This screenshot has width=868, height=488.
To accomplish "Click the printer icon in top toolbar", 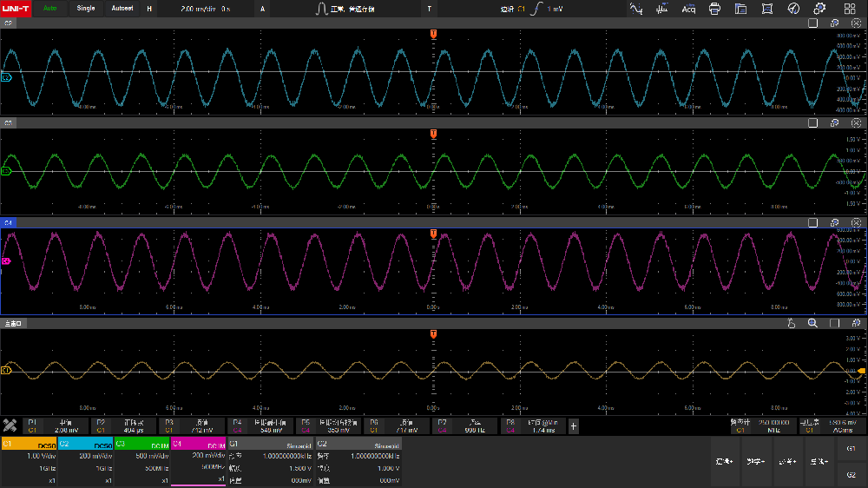I will click(x=714, y=9).
